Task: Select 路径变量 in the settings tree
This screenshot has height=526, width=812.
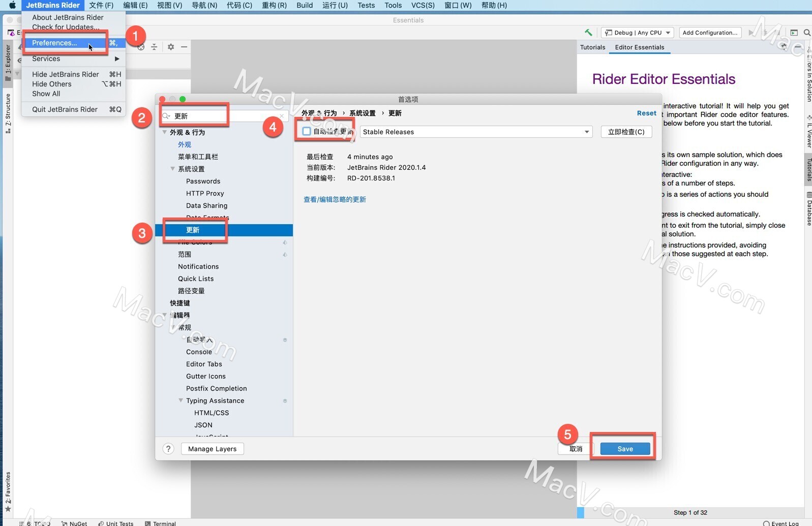Action: [x=191, y=291]
